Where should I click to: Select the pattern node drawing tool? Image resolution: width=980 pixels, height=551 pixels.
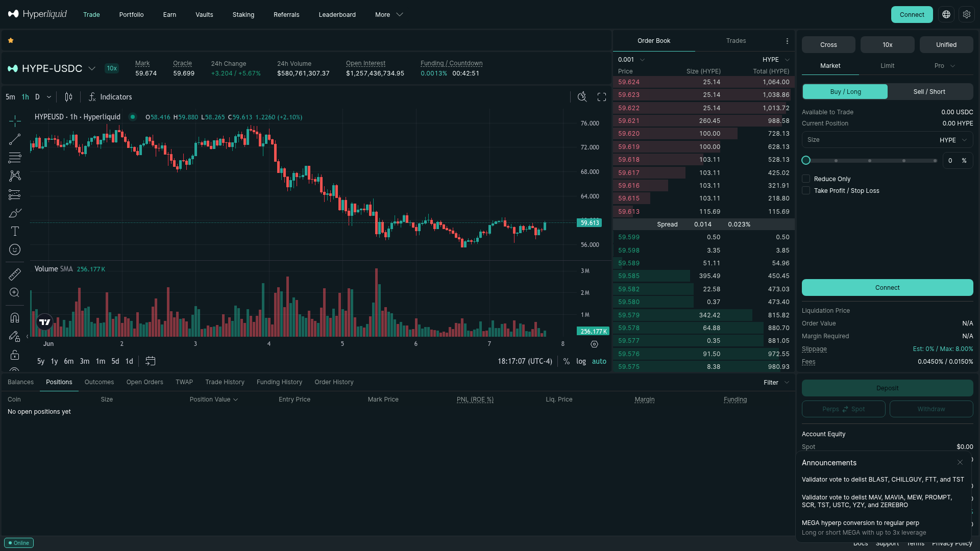click(x=15, y=176)
